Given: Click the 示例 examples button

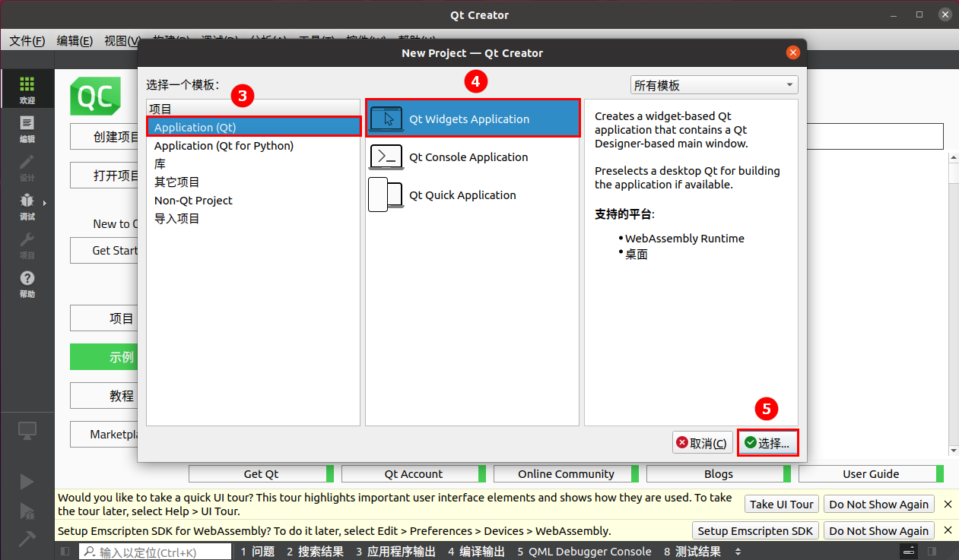Looking at the screenshot, I should 104,357.
